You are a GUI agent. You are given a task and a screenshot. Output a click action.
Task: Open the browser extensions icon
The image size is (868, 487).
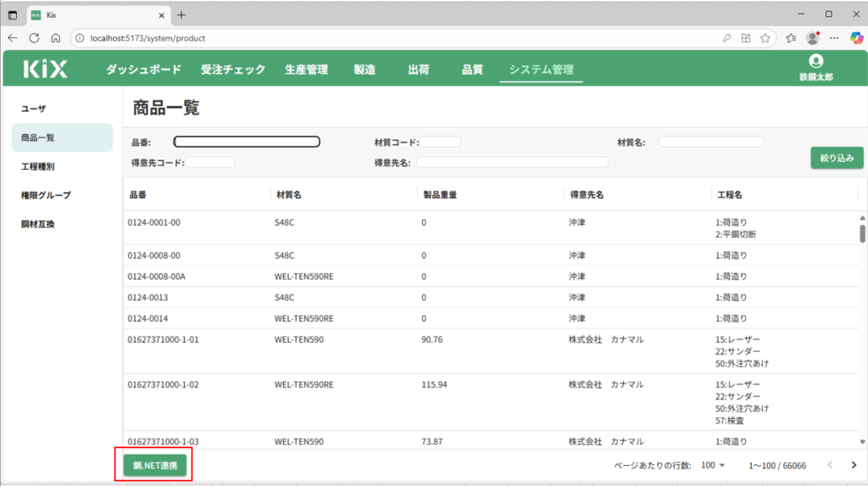pyautogui.click(x=746, y=38)
